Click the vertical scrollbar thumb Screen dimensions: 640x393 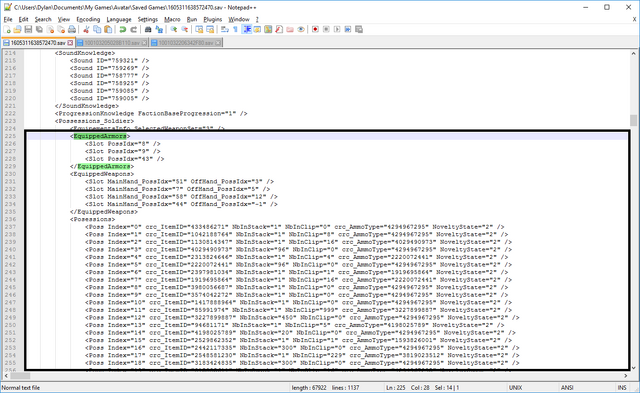(x=633, y=120)
